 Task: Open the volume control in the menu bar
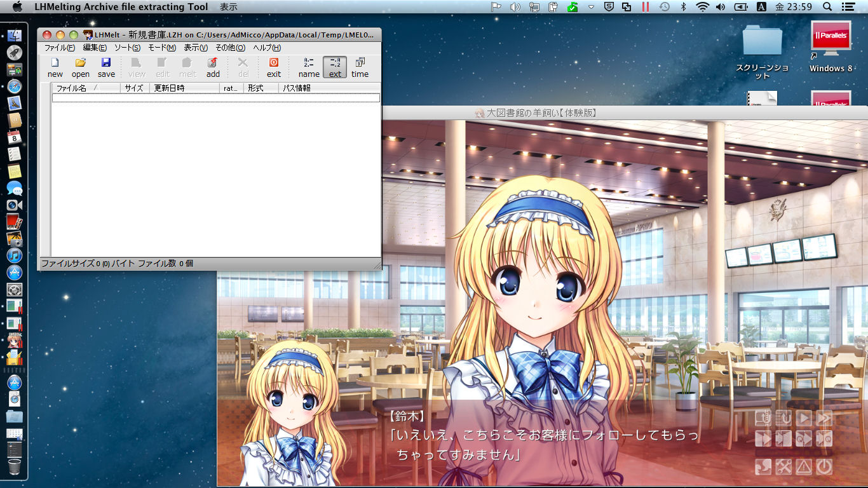[721, 7]
